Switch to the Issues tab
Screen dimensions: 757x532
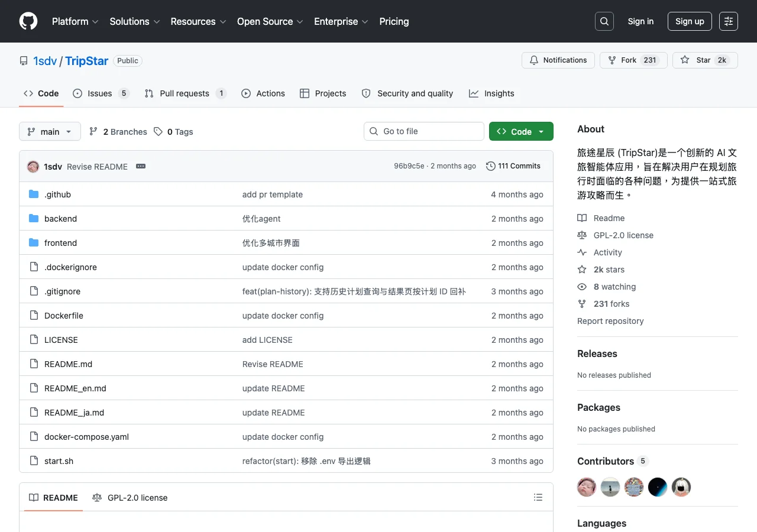101,93
